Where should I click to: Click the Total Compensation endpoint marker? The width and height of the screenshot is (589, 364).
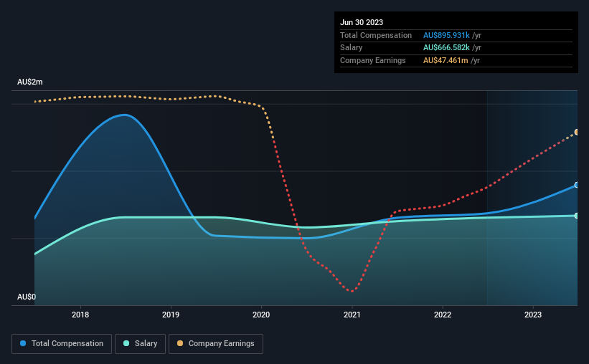coord(576,185)
